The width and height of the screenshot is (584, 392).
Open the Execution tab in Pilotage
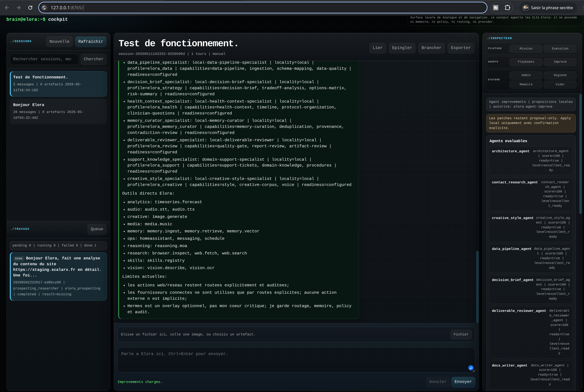(x=560, y=49)
